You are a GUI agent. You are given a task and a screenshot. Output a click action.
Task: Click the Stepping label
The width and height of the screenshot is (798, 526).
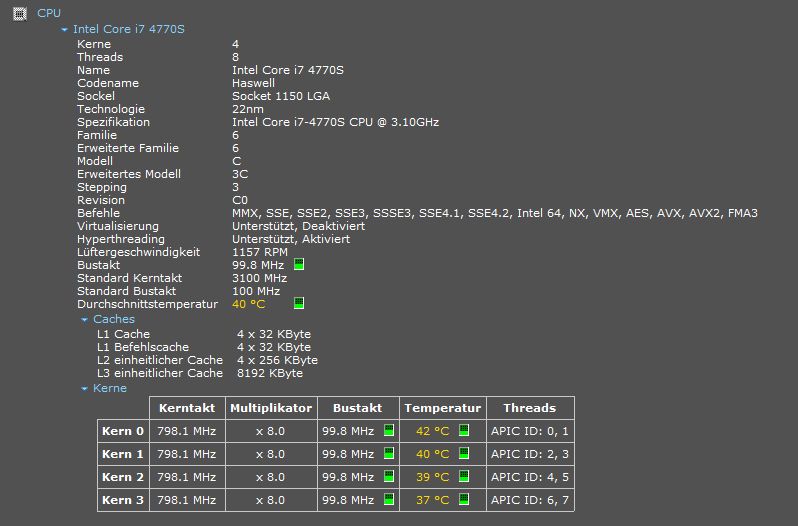[x=102, y=187]
